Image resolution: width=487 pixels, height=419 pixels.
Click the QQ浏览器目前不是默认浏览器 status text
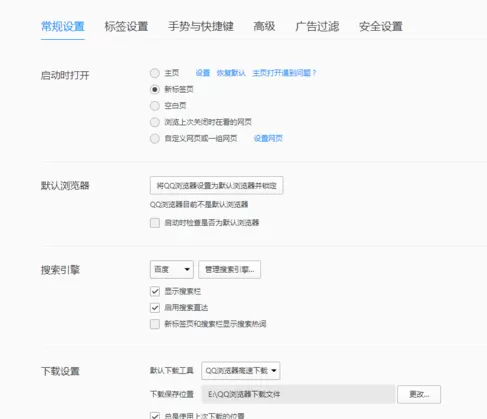tap(199, 204)
